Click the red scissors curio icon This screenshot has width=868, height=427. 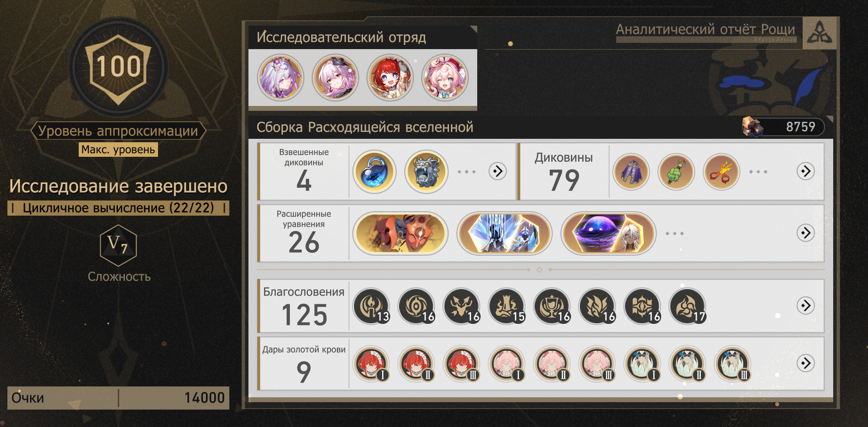[721, 172]
